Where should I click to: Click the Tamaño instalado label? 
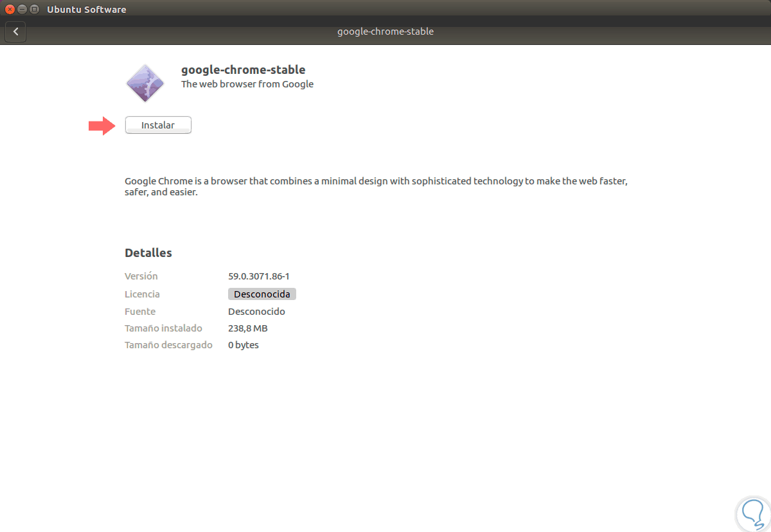click(x=163, y=328)
